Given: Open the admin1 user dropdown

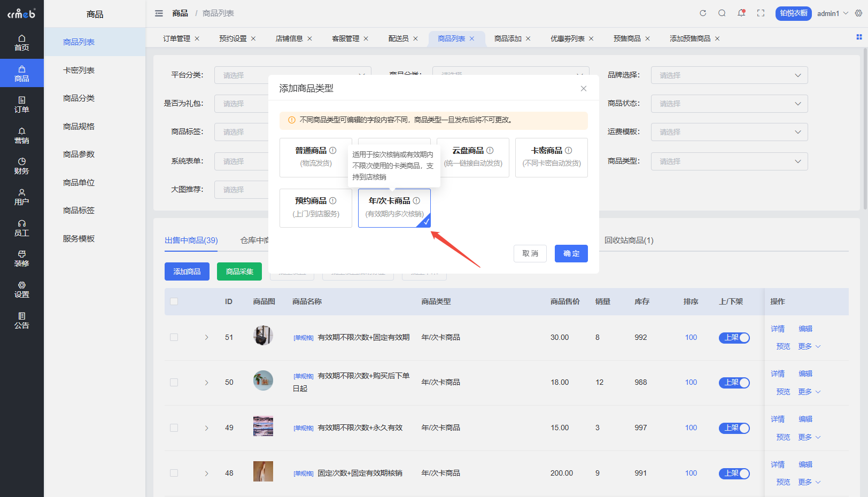Looking at the screenshot, I should (832, 13).
